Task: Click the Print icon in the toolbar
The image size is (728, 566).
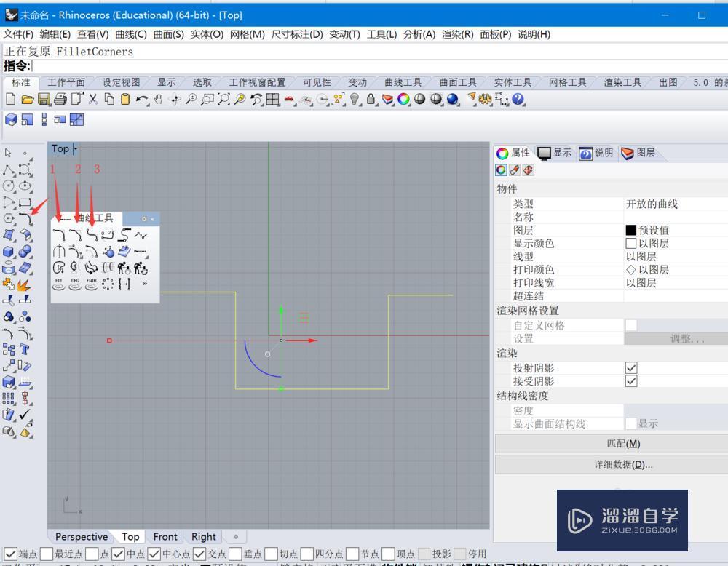Action: pos(60,99)
